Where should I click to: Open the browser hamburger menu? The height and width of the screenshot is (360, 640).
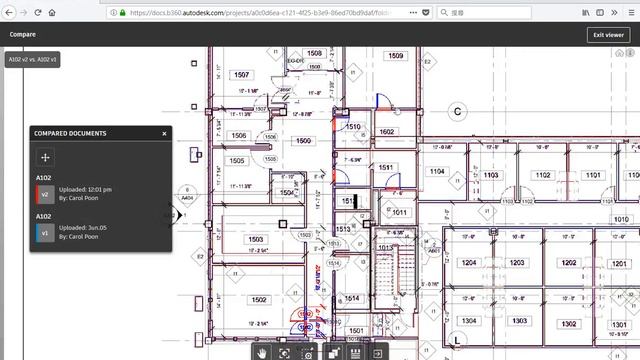click(x=631, y=13)
